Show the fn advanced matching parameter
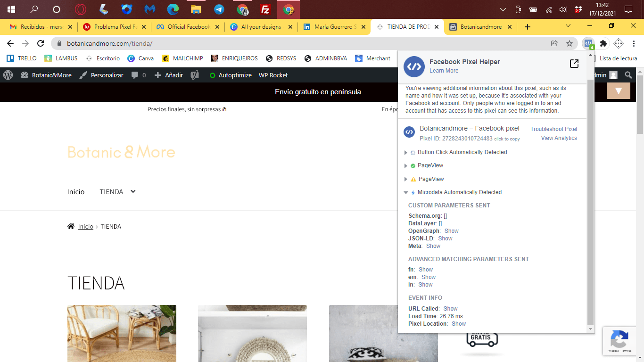 [x=426, y=270]
